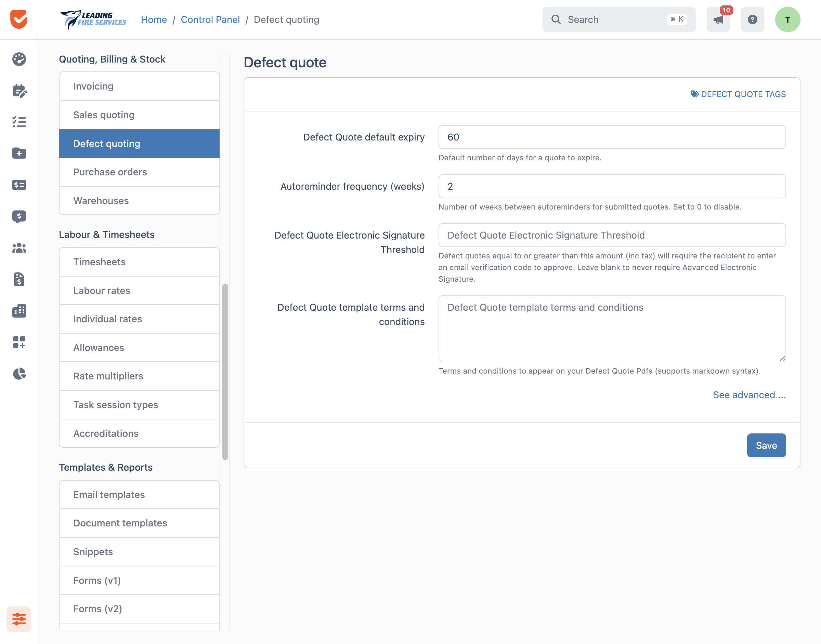Click the Defect Quote default expiry field
Screen dimensions: 821x644
click(x=612, y=137)
